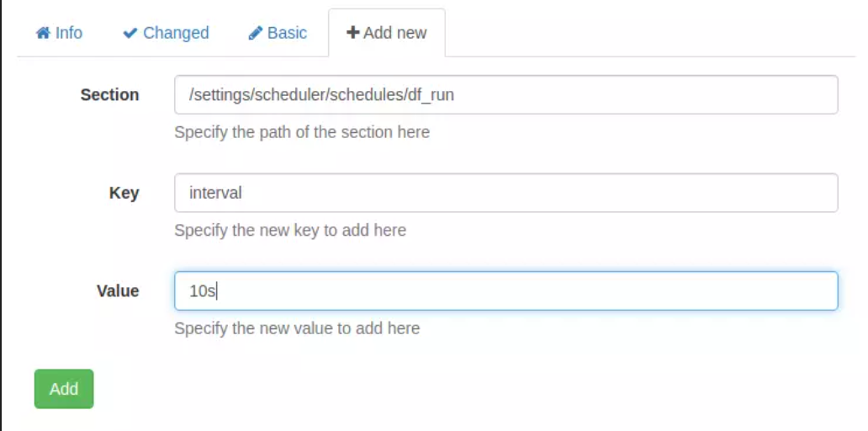This screenshot has width=868, height=431.
Task: Click the plus icon on Add new tab
Action: [353, 33]
